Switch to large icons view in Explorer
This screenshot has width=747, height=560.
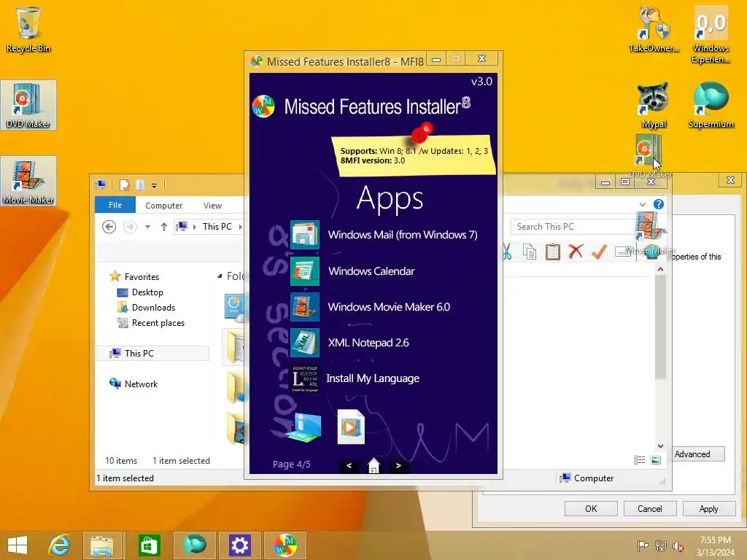656,460
